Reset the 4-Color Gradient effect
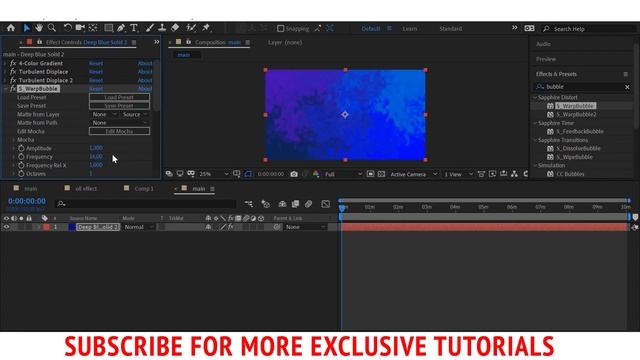The image size is (640, 360). tap(96, 63)
